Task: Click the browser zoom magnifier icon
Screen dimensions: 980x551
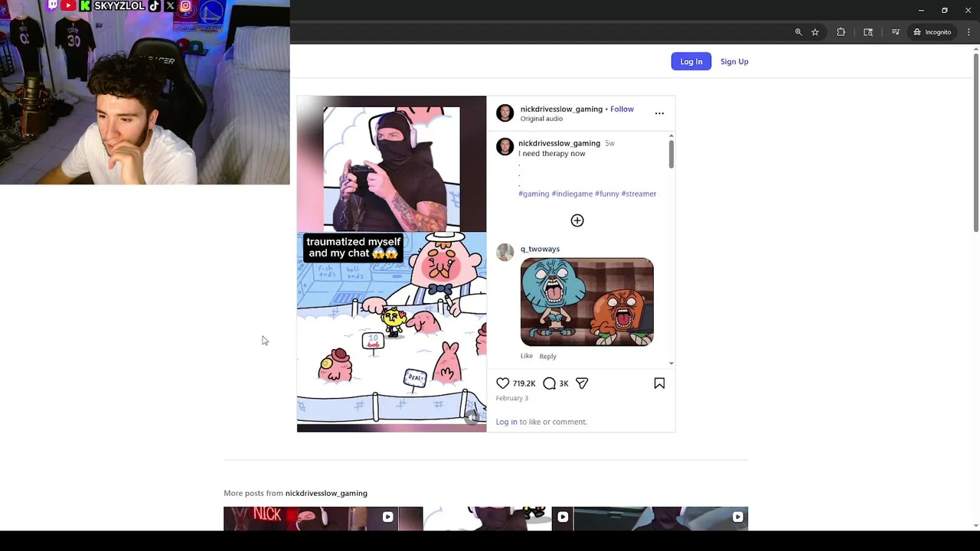Action: point(798,32)
